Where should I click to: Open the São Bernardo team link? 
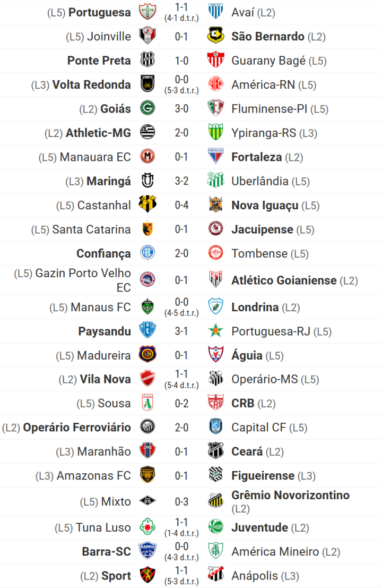point(267,37)
